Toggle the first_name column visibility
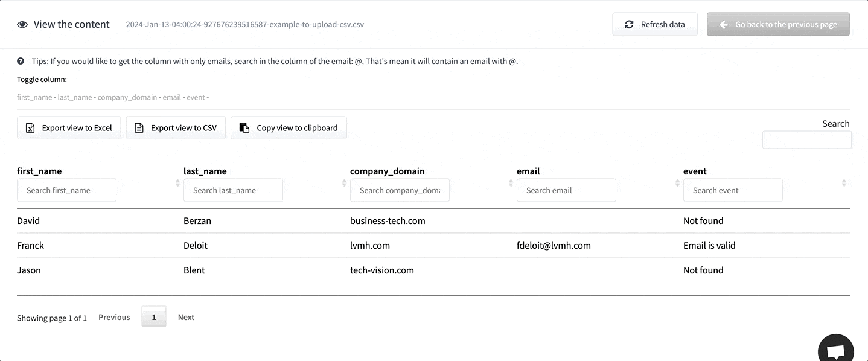Viewport: 868px width, 361px height. pyautogui.click(x=34, y=97)
